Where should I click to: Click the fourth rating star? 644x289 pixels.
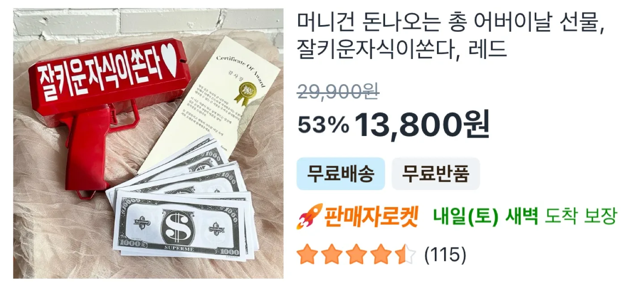point(381,254)
